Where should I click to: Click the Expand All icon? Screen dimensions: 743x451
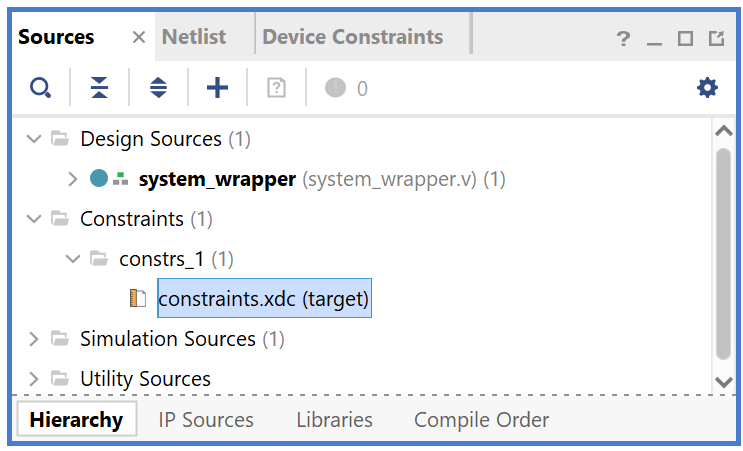(x=158, y=88)
